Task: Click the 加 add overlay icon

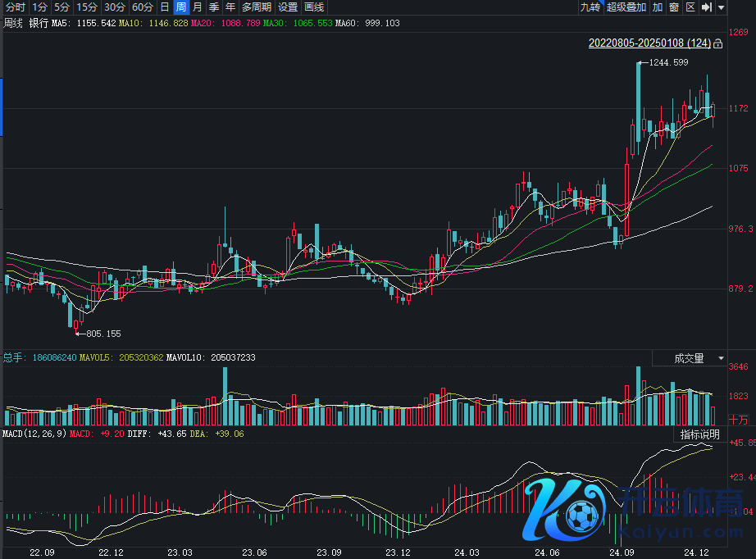Action: (x=658, y=7)
